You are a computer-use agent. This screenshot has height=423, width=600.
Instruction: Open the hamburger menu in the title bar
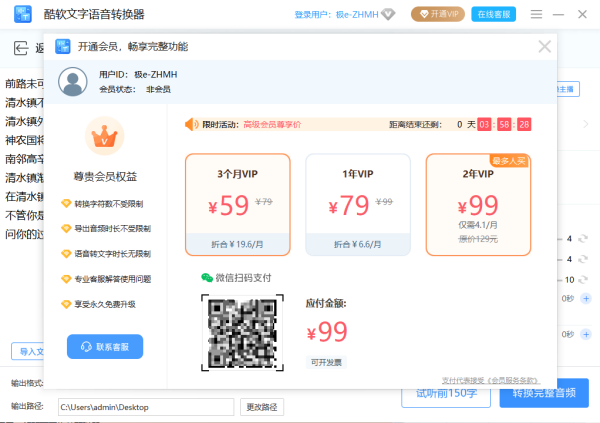(x=536, y=15)
